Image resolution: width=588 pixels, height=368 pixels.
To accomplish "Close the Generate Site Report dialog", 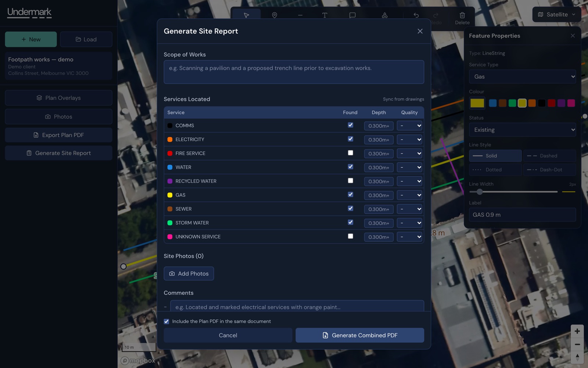I will (x=420, y=31).
